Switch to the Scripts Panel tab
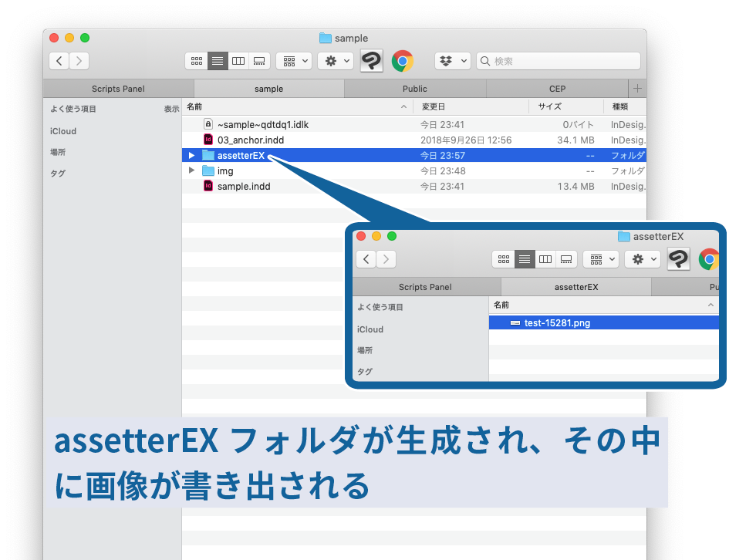 tap(117, 88)
